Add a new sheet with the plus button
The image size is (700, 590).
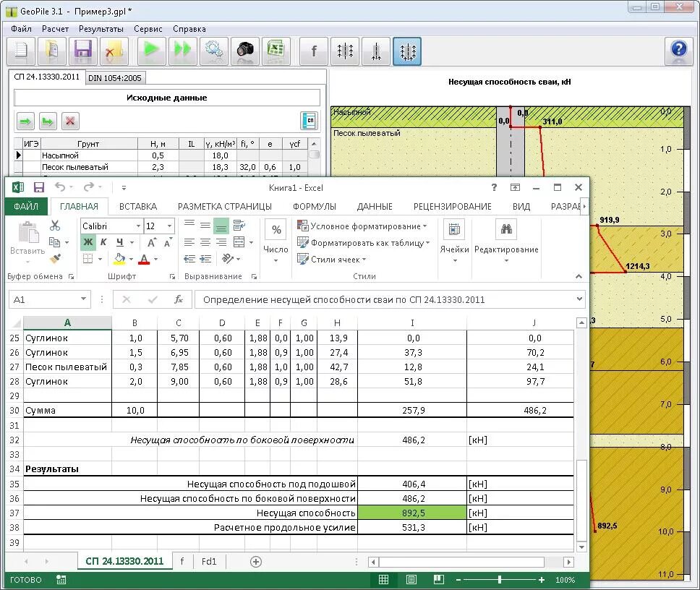point(256,562)
